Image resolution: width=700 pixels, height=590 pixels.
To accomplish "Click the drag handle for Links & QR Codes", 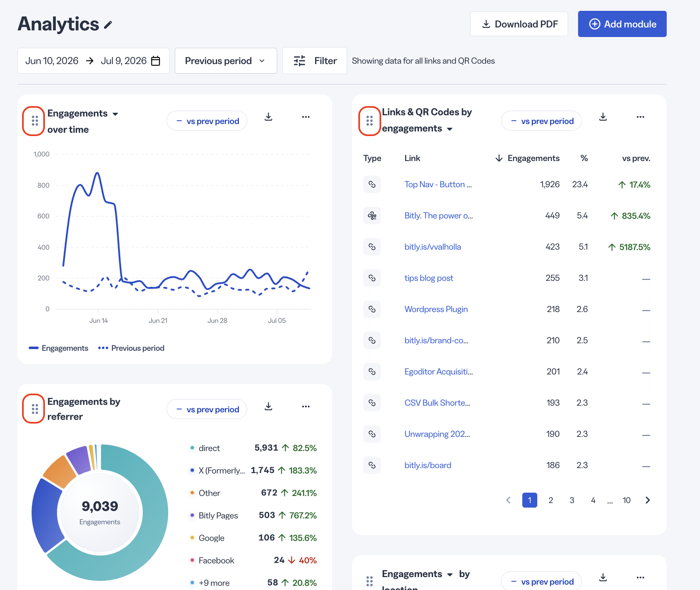I will [x=370, y=121].
